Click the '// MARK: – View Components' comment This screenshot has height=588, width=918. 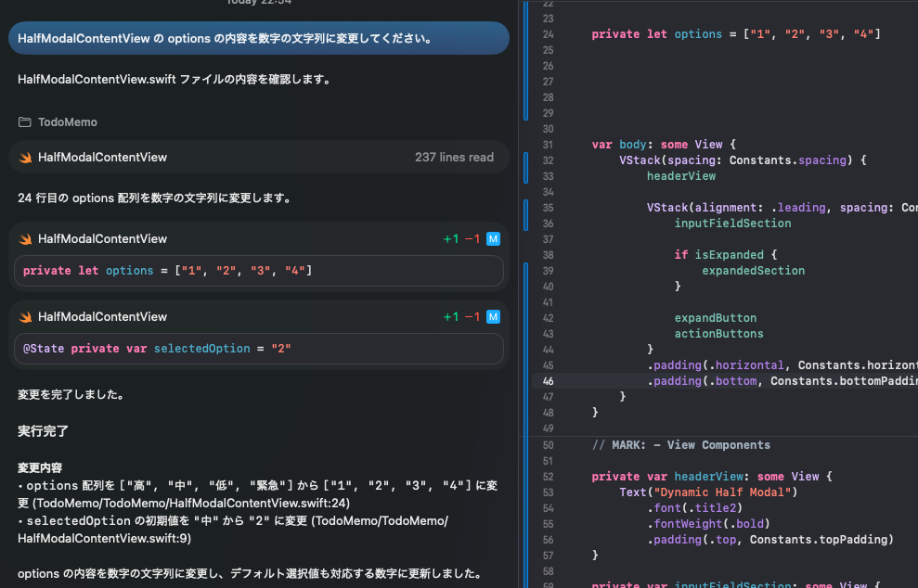[681, 445]
